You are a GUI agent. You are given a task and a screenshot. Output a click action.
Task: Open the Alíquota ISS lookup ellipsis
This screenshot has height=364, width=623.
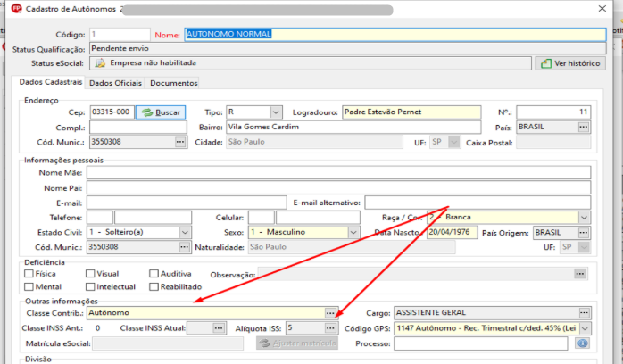(330, 328)
